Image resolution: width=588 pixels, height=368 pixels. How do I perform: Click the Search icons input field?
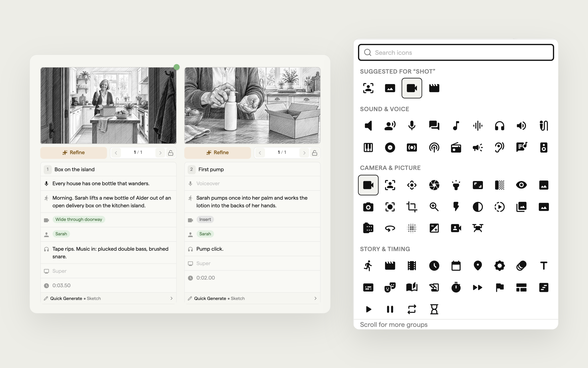(456, 52)
